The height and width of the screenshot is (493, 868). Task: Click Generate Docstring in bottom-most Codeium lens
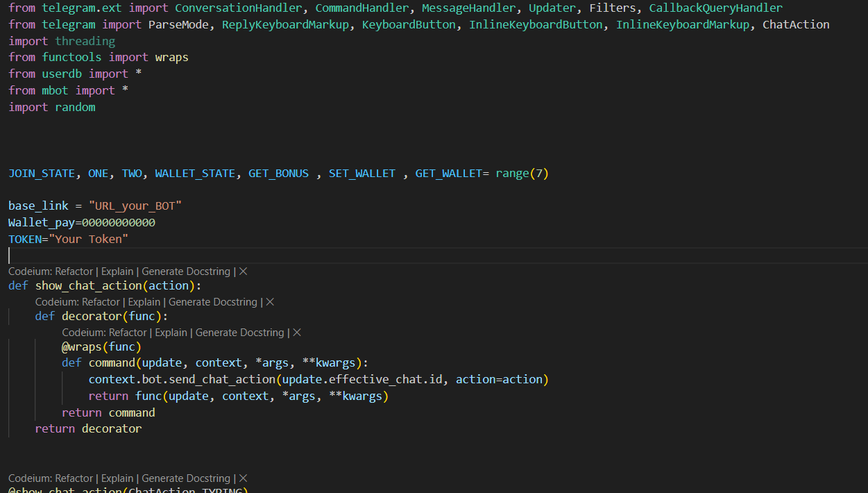(x=185, y=478)
